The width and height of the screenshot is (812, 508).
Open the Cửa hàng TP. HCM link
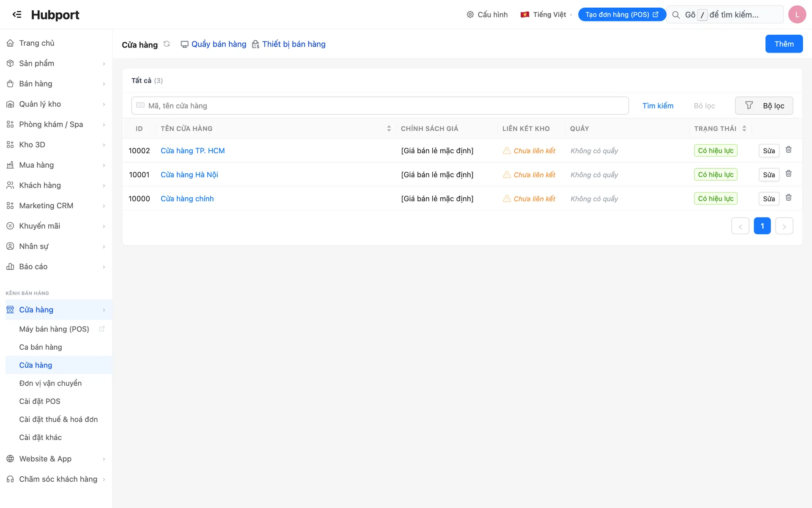coord(192,151)
